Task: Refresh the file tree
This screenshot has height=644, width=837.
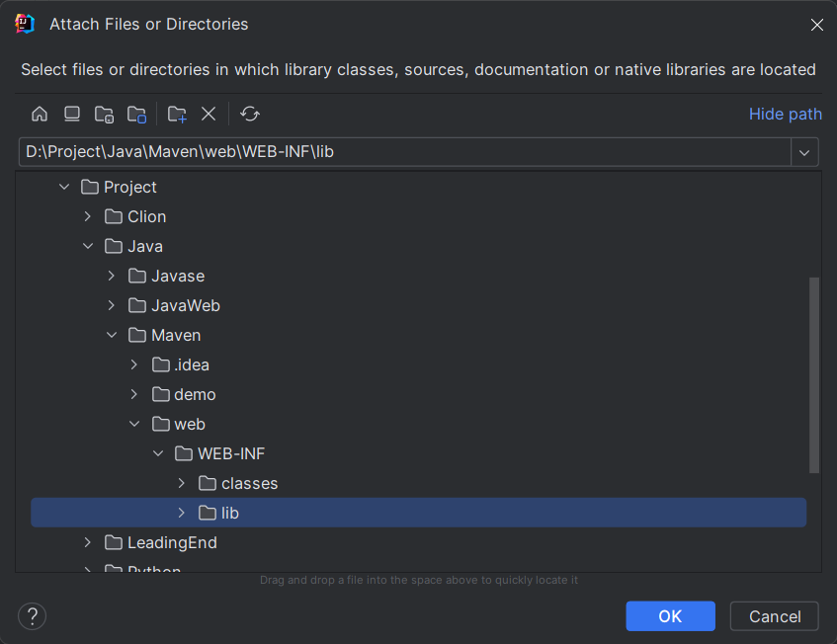Action: click(250, 114)
